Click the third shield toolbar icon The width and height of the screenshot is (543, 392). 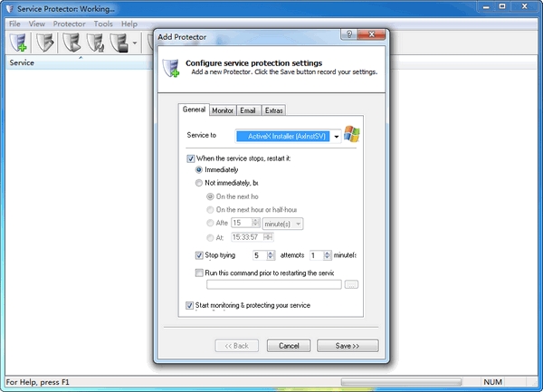[x=71, y=43]
